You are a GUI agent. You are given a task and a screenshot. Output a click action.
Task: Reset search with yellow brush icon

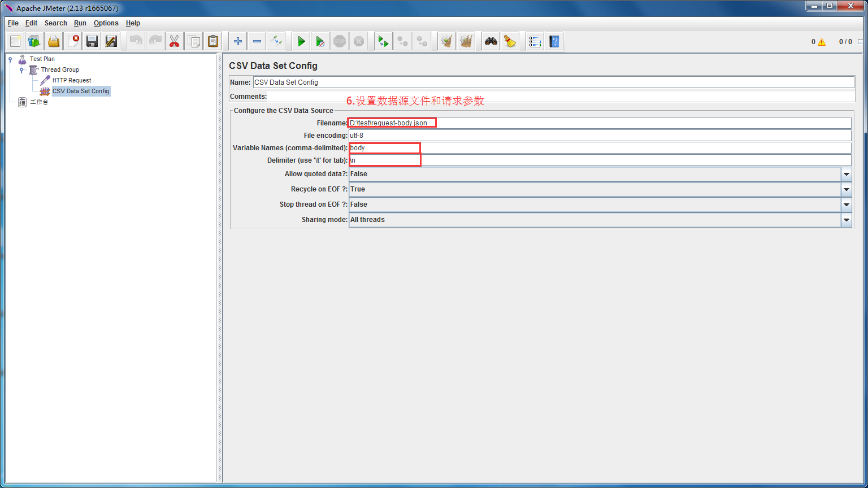click(510, 41)
